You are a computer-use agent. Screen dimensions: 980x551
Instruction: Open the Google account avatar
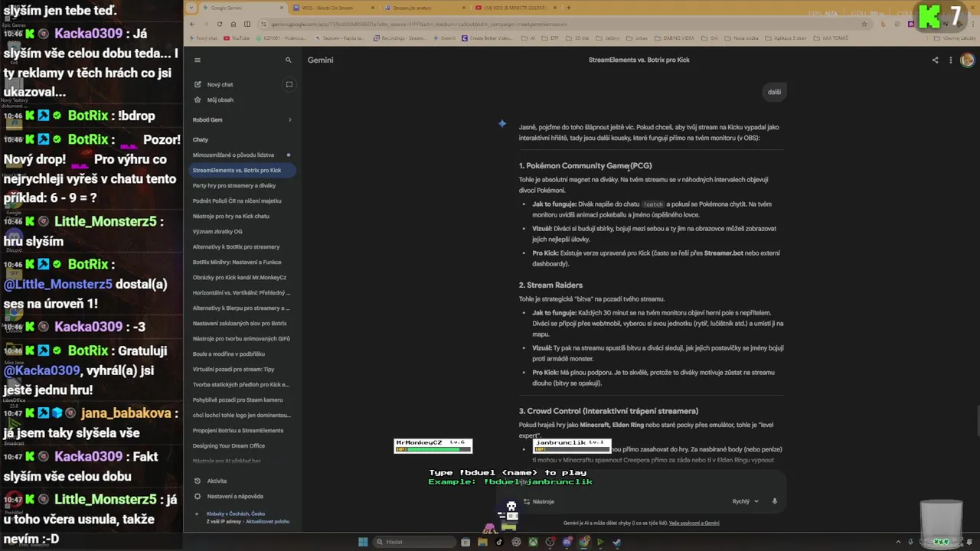tap(968, 60)
